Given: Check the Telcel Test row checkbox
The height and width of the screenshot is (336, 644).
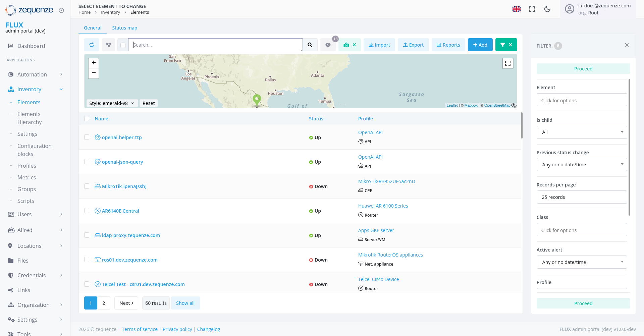Looking at the screenshot, I should [87, 284].
